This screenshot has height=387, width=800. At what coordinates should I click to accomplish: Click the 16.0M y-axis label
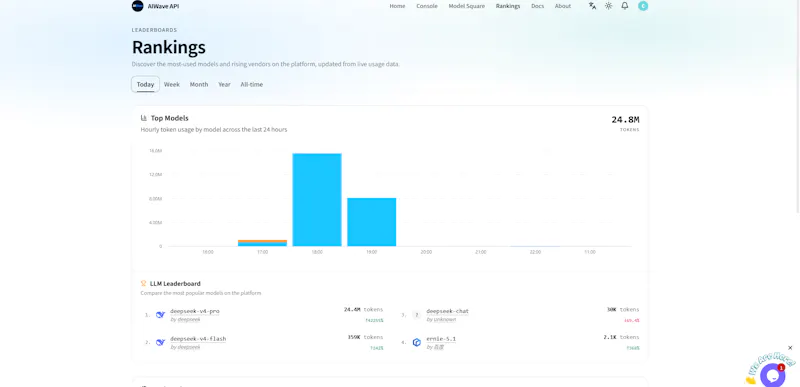pos(155,151)
